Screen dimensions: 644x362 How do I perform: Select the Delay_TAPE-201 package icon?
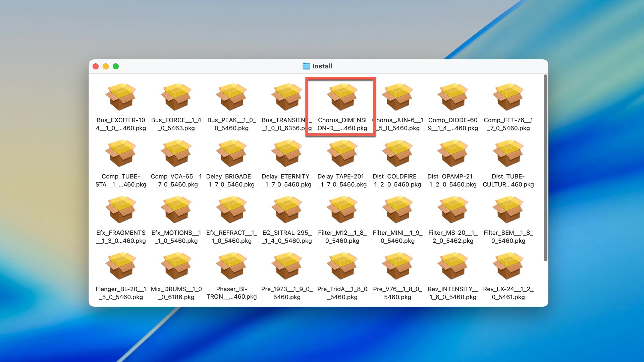tap(342, 154)
